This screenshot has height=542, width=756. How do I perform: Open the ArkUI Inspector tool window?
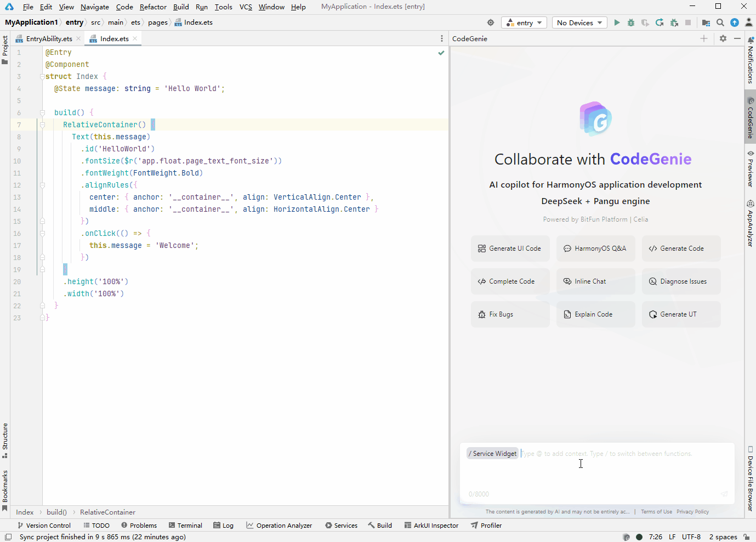point(431,526)
